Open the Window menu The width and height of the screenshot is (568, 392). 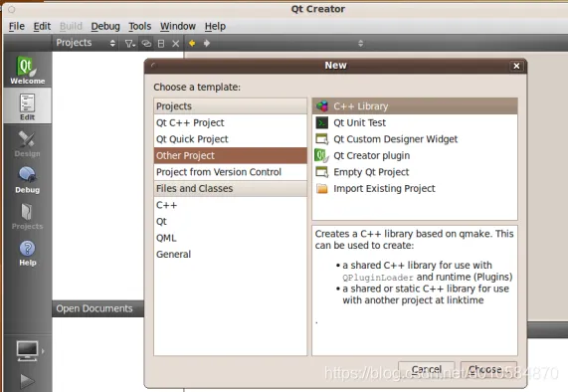[x=178, y=26]
